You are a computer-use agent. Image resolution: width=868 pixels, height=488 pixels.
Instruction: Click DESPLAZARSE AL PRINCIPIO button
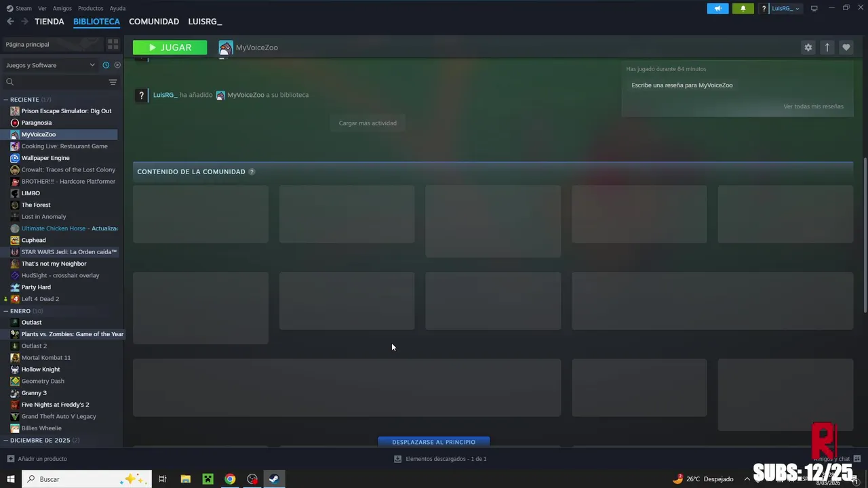[x=434, y=442]
